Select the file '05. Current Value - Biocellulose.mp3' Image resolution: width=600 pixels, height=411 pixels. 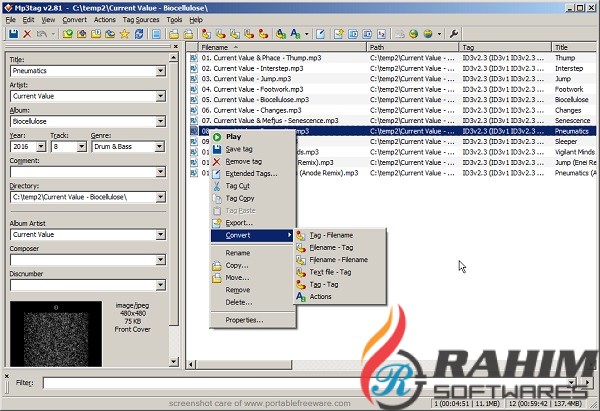click(255, 100)
